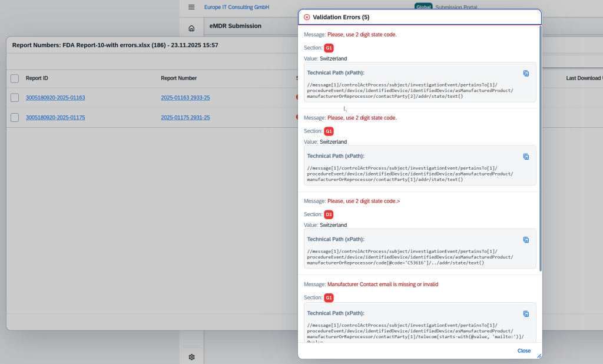Copy xPath for Manufacturer Contact email error

tap(526, 314)
